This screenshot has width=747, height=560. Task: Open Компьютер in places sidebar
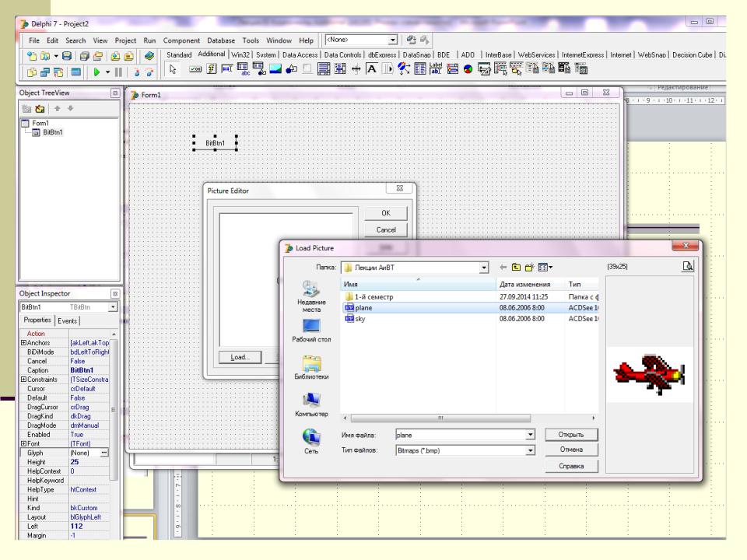[311, 404]
